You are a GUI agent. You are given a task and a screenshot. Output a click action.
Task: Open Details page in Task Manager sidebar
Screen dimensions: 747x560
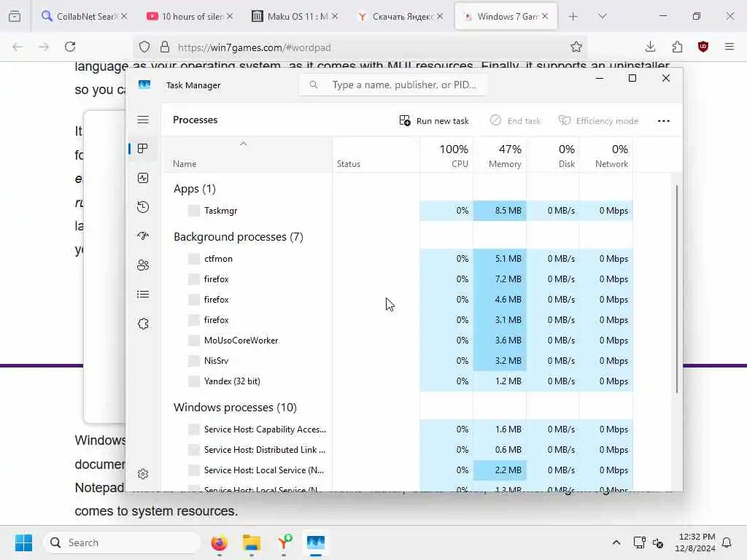(x=143, y=295)
